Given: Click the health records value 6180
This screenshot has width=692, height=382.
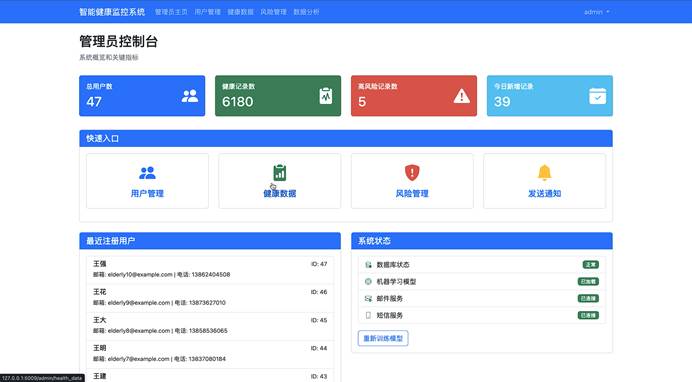Looking at the screenshot, I should tap(237, 102).
